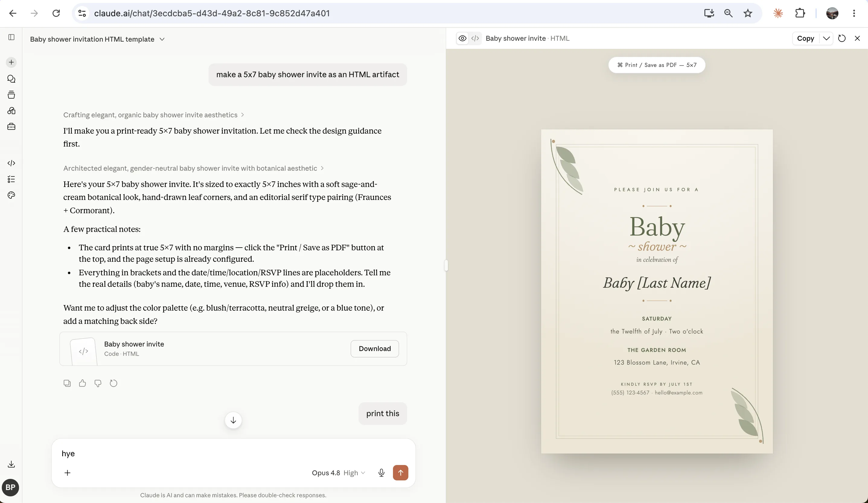Viewport: 868px width, 503px height.
Task: Click 'KINDLY RSVP BY JULY 1ST' text
Action: click(x=656, y=384)
